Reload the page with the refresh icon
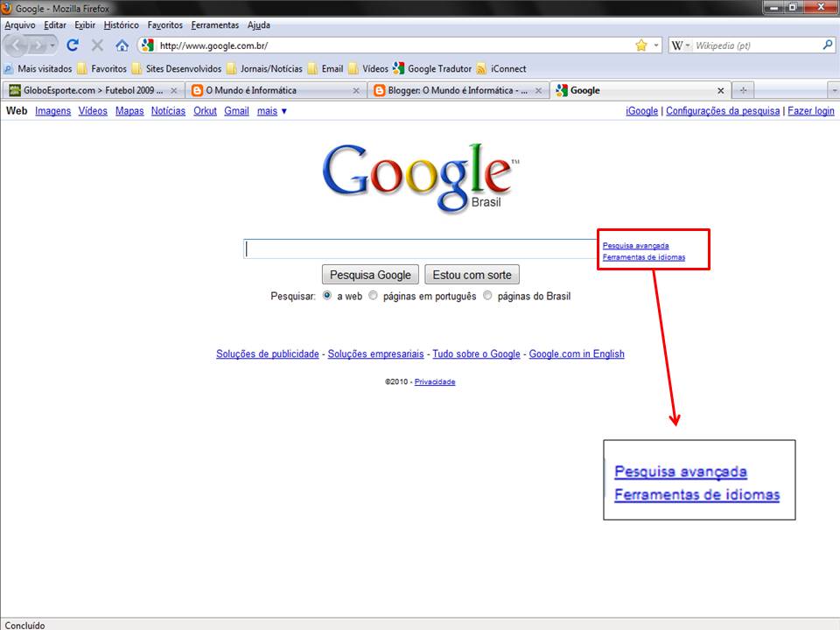Viewport: 840px width, 630px height. [73, 45]
